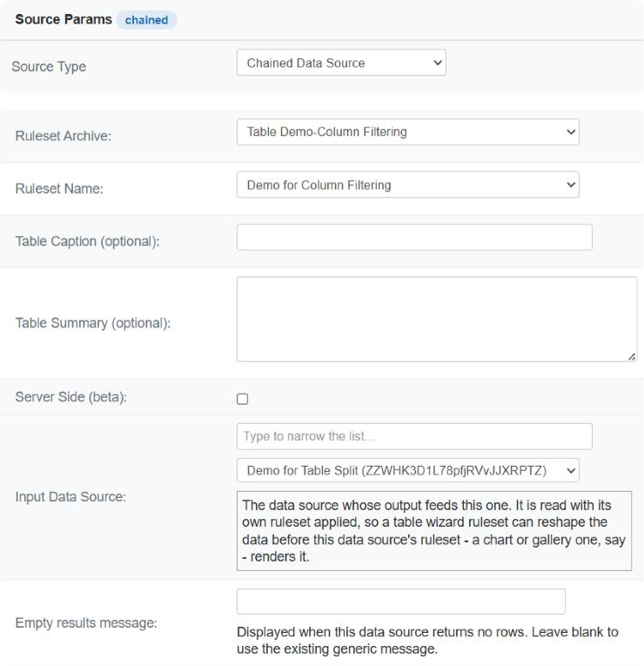Click the 'Table Summary (optional):' label

pos(93,323)
